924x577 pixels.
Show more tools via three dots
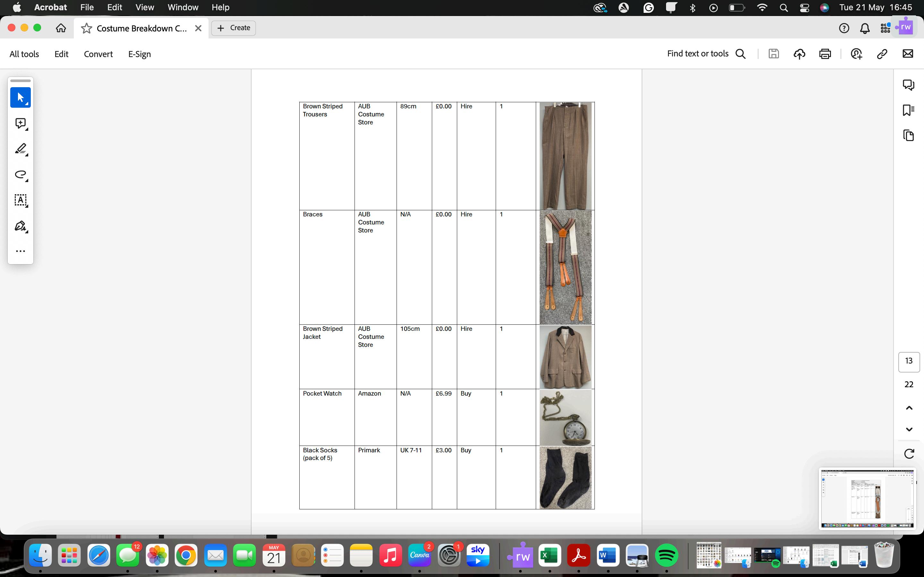click(20, 251)
